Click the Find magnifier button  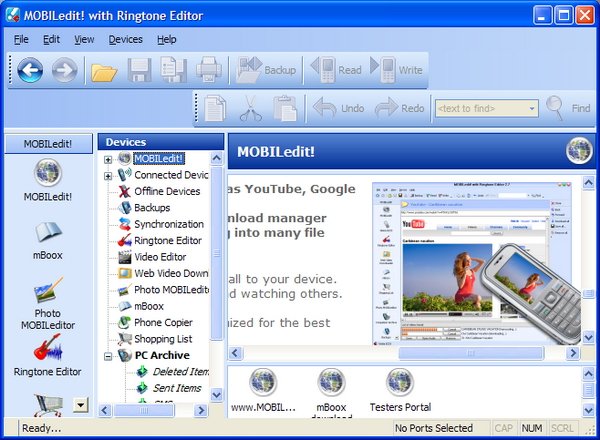coord(568,108)
